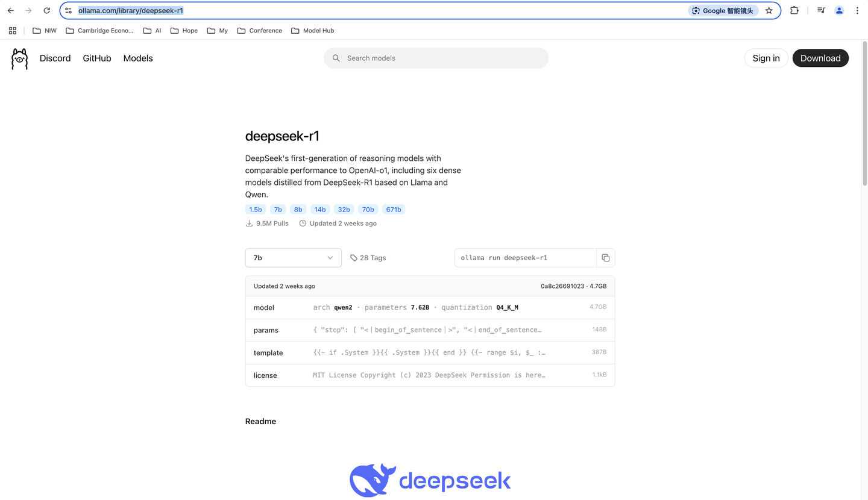Viewport: 868px width, 500px height.
Task: Open the apps grid in bookmarks bar
Action: point(13,31)
